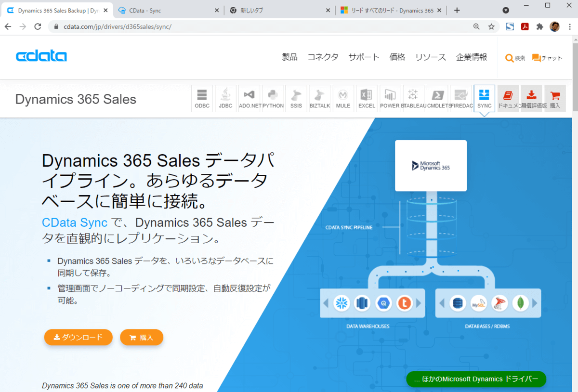Click the Snowflake warehouse icon
This screenshot has width=578, height=392.
pyautogui.click(x=342, y=303)
